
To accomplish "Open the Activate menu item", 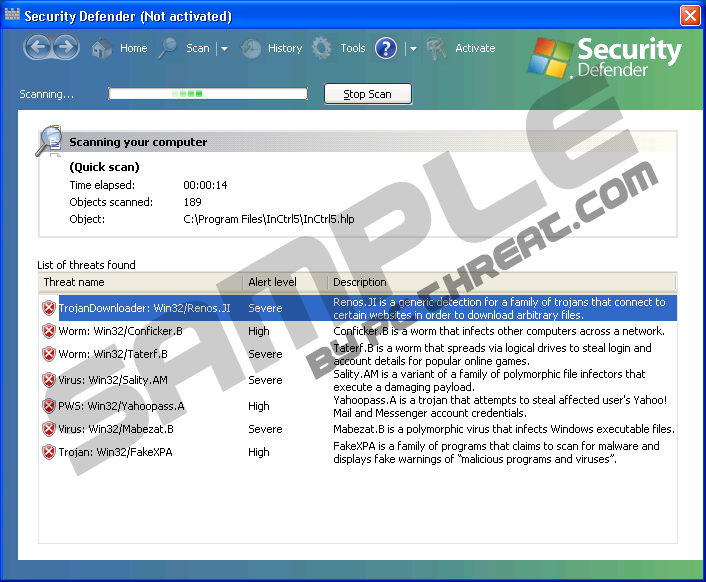I will pos(475,48).
